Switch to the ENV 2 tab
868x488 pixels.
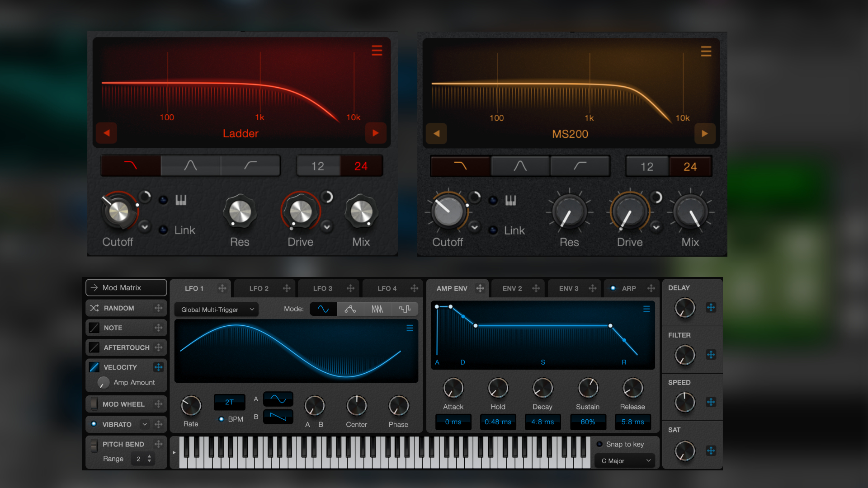(512, 288)
